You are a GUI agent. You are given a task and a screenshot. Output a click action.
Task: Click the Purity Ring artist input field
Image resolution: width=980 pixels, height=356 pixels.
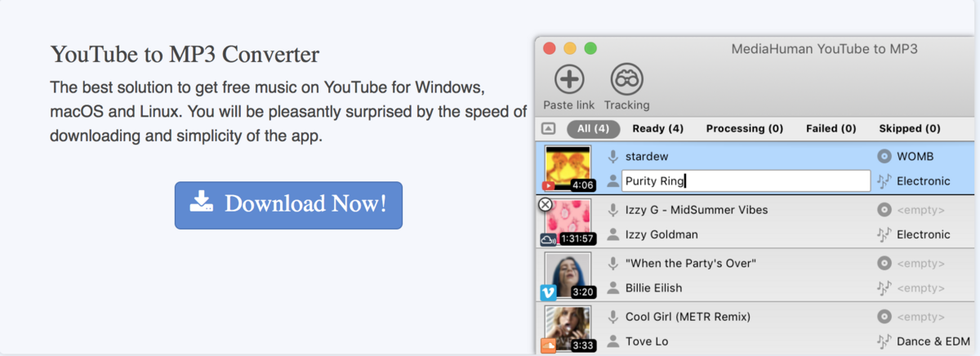point(746,181)
